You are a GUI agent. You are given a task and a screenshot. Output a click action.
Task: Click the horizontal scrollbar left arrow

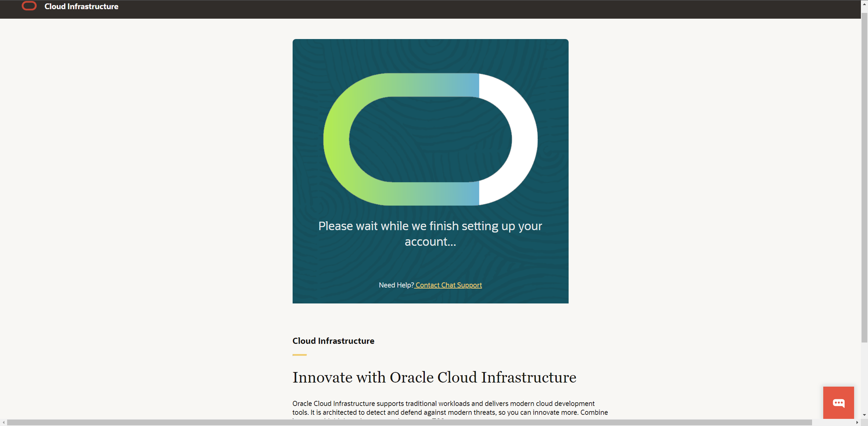pos(3,423)
